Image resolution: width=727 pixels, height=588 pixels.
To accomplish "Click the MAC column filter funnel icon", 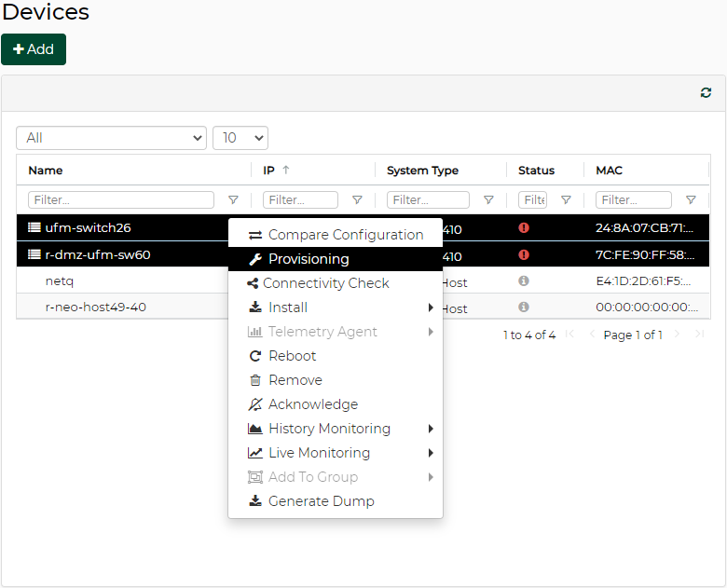I will (x=691, y=200).
